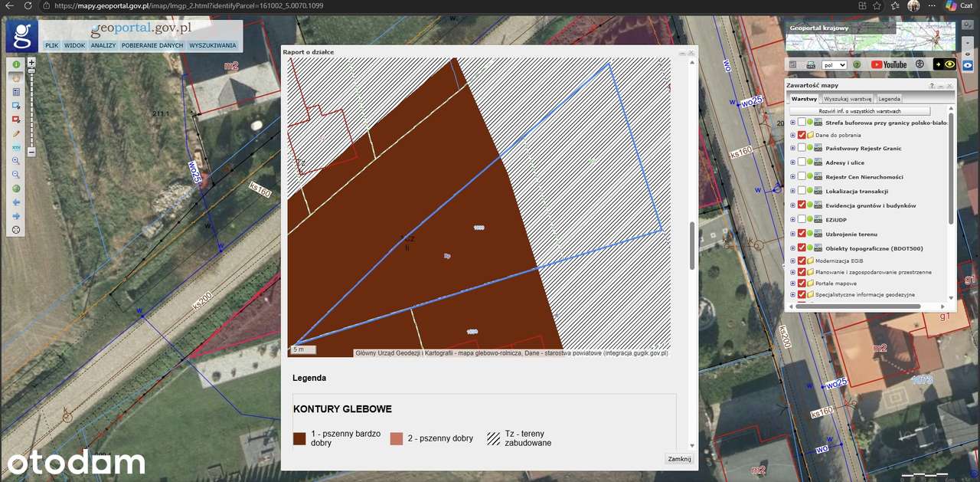Open the PLIK menu
The image size is (980, 482).
click(x=52, y=45)
